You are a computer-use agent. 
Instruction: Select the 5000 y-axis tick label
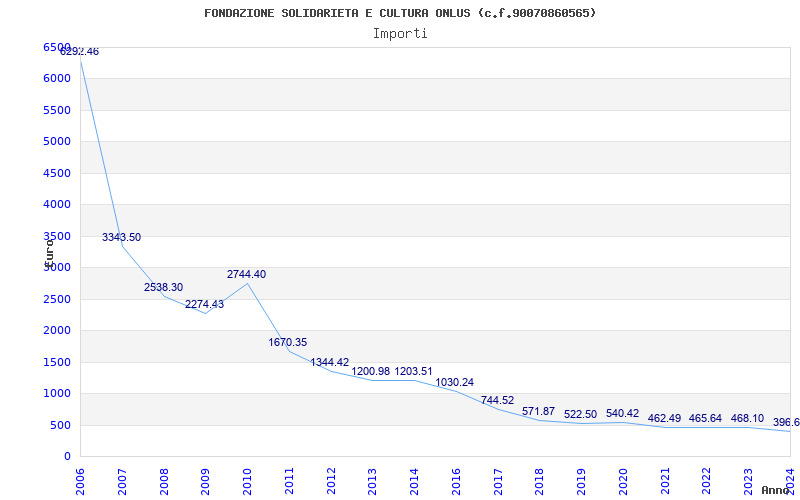tap(57, 141)
